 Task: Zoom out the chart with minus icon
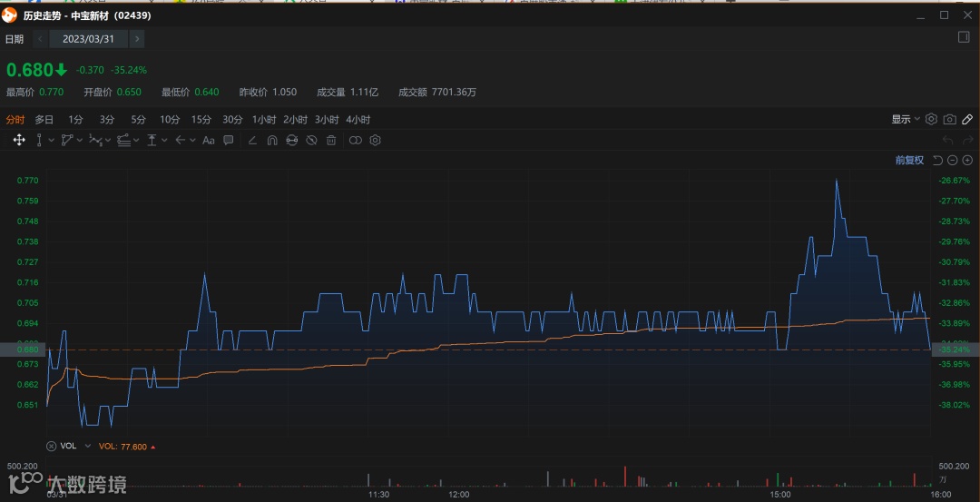click(953, 161)
